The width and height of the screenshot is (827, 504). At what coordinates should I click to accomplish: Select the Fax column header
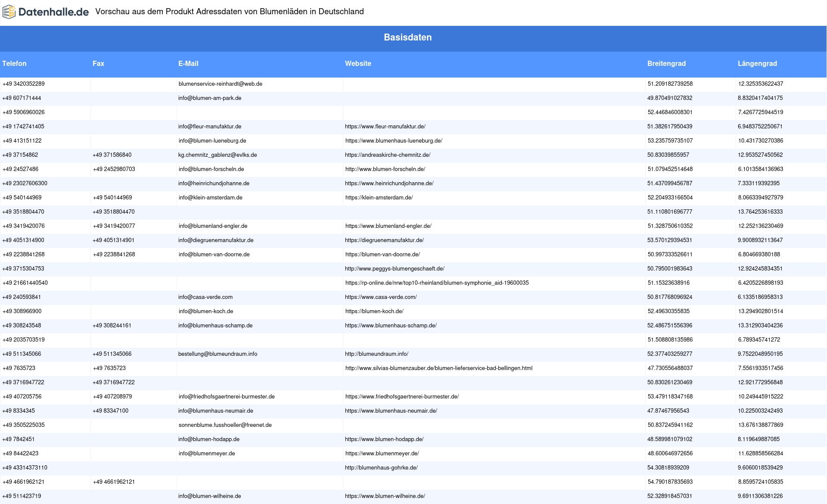click(98, 63)
